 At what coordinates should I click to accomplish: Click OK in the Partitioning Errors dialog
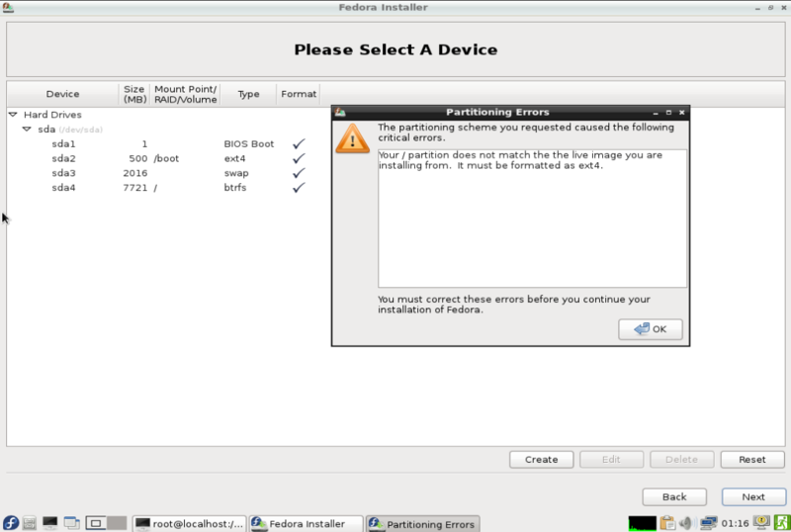(651, 329)
